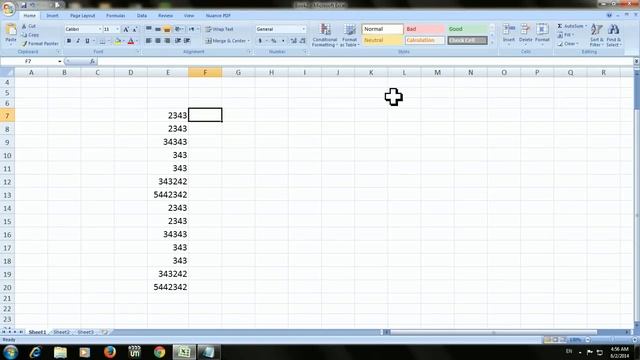Align text left
The image size is (640, 360).
[149, 41]
